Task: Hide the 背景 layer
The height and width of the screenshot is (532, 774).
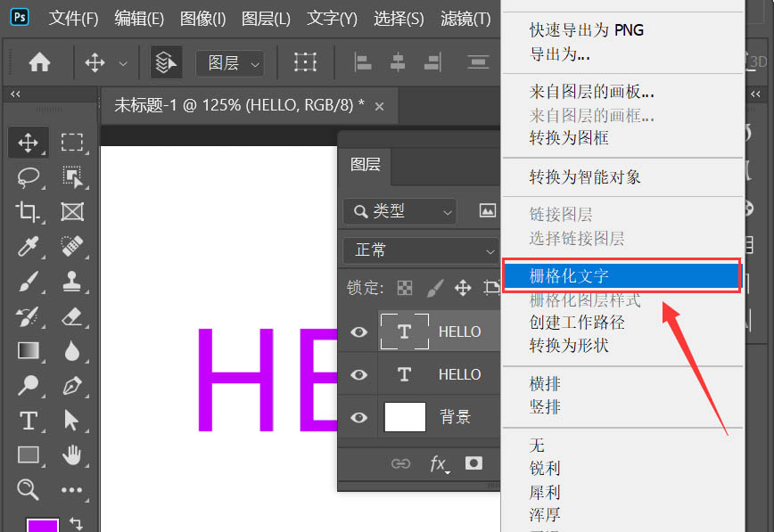Action: click(358, 417)
